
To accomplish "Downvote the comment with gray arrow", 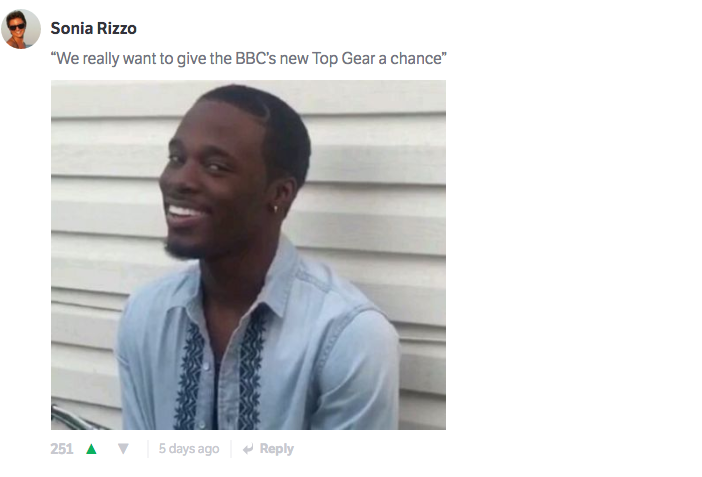I will pyautogui.click(x=123, y=449).
